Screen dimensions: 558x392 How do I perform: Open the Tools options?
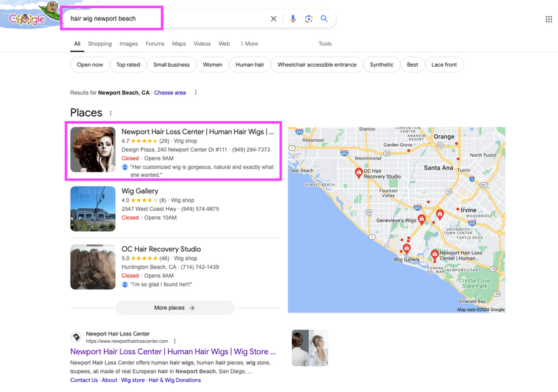325,44
